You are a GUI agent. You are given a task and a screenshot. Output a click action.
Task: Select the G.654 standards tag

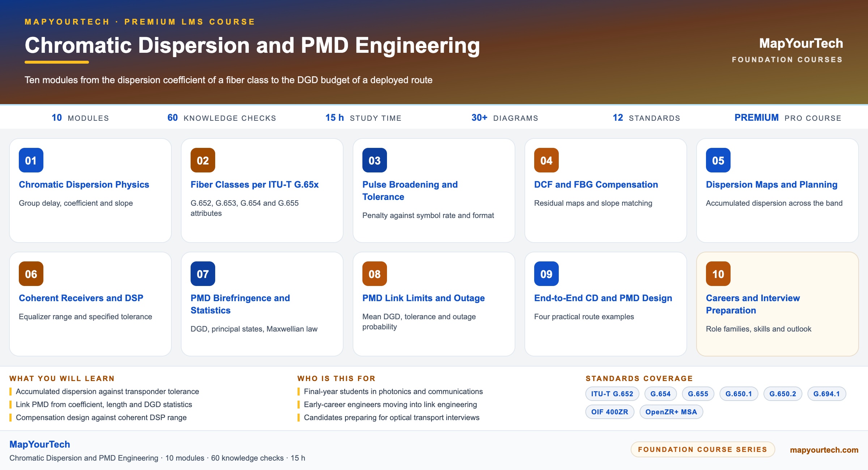point(660,394)
